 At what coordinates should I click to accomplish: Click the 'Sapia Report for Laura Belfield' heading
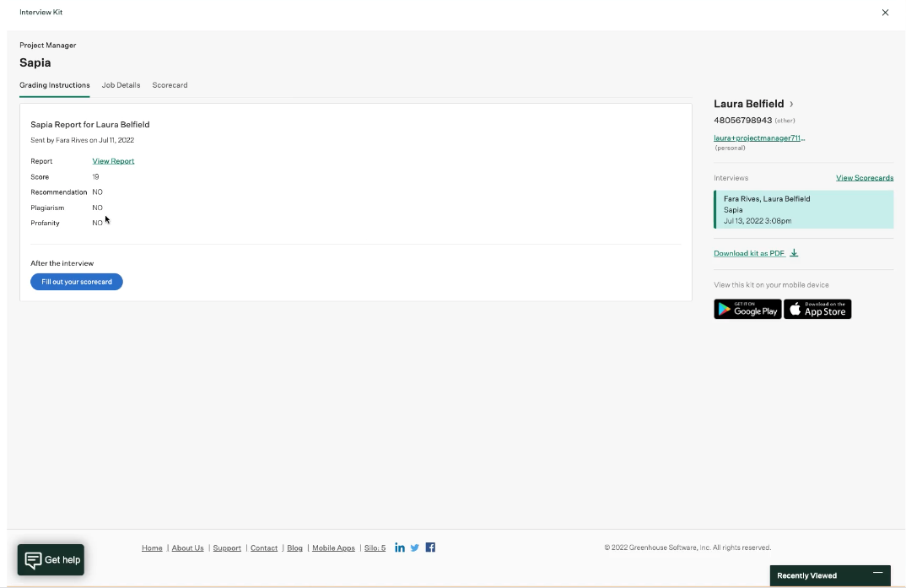point(90,124)
